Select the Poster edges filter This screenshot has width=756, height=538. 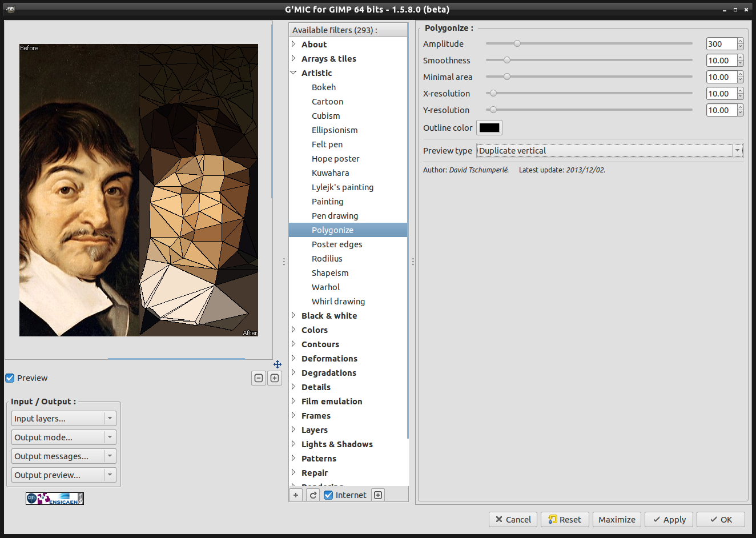tap(337, 244)
